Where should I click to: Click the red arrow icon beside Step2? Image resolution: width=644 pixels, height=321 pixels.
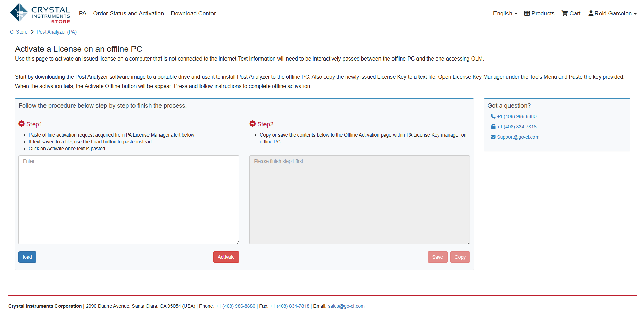253,124
